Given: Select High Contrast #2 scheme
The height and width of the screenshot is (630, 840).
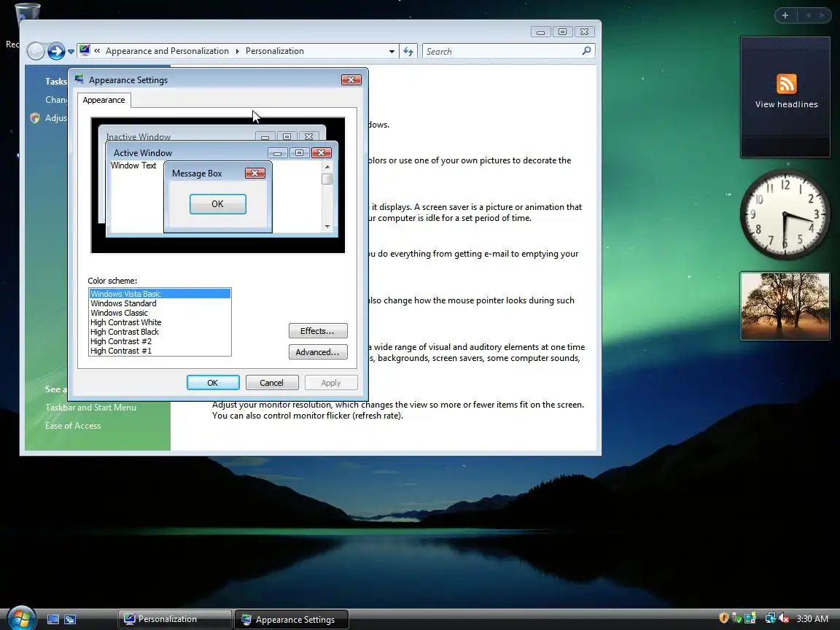Looking at the screenshot, I should coord(160,342).
